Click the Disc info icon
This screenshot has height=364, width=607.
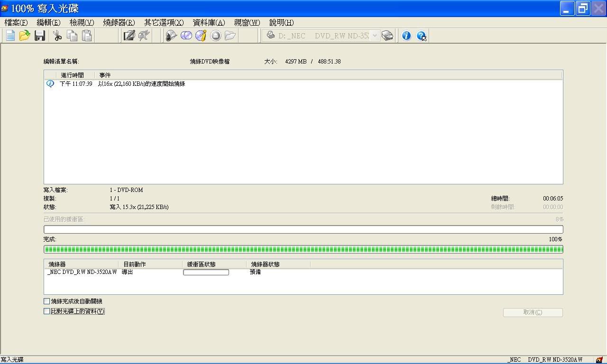201,36
